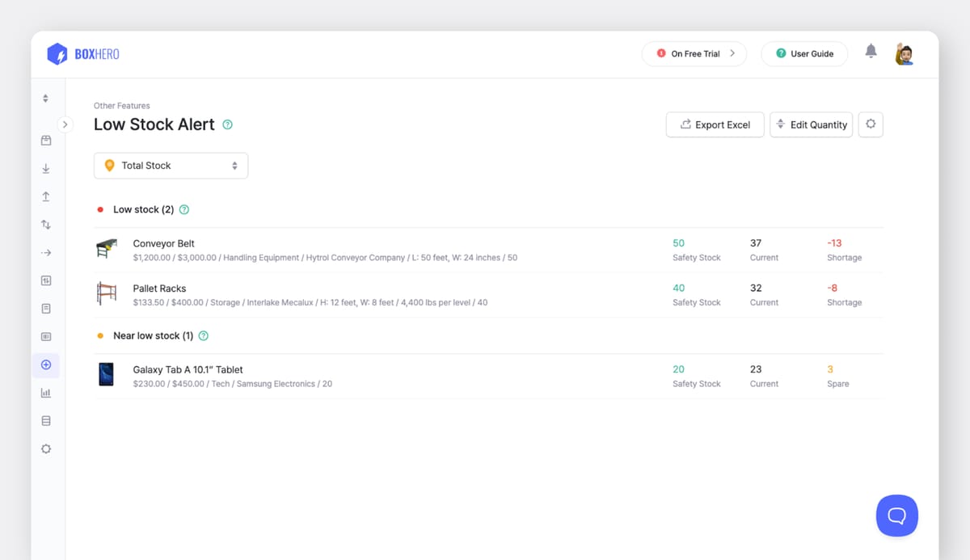Click Conveyor Belt safety stock value 50
Image resolution: width=970 pixels, height=560 pixels.
(678, 243)
